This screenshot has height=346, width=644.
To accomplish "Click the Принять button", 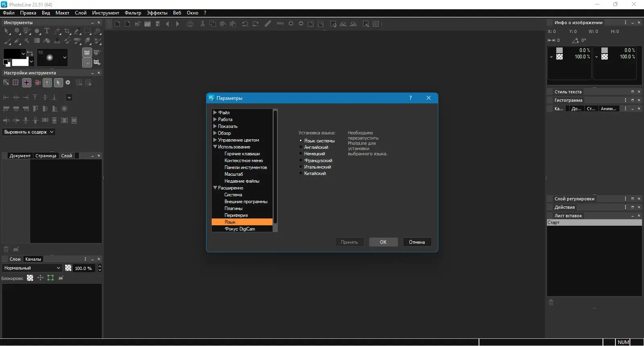I will 349,242.
